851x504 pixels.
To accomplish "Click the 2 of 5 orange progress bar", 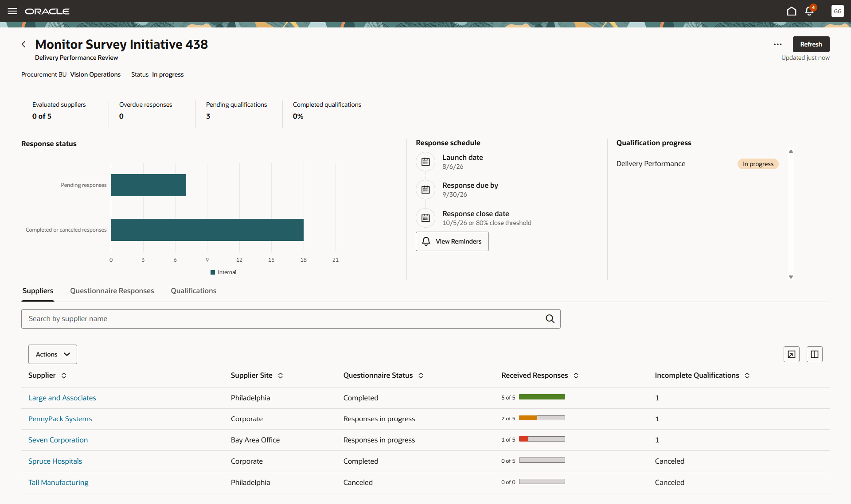I will [542, 418].
